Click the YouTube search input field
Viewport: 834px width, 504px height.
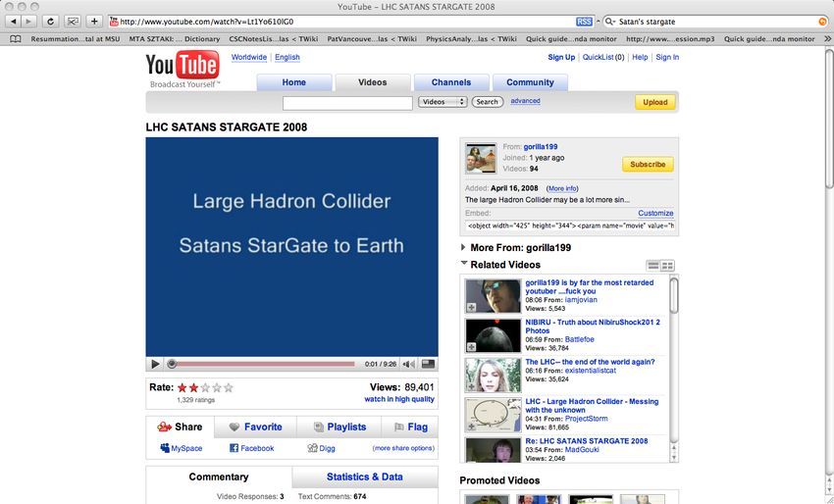347,103
